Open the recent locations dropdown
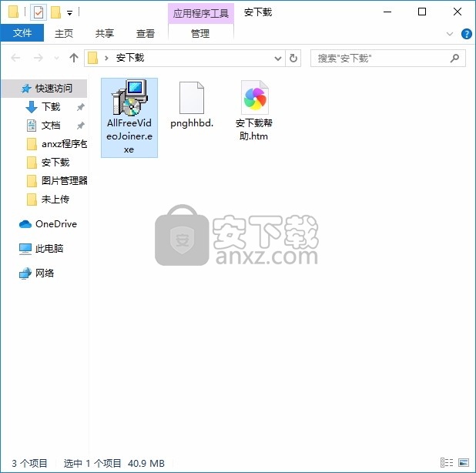 click(x=57, y=59)
